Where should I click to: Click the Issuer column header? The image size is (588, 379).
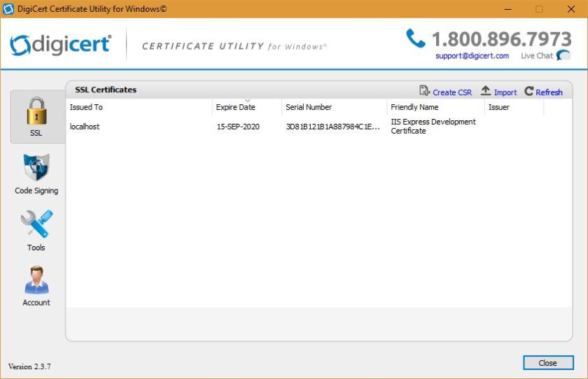point(499,107)
